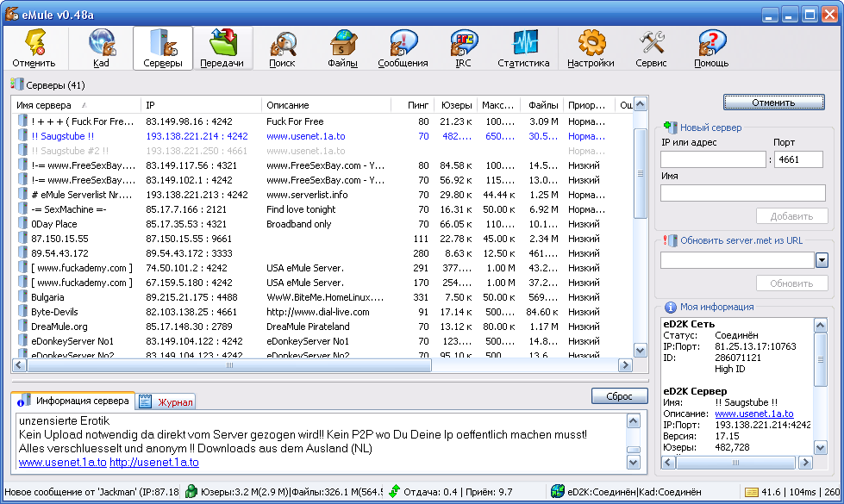The image size is (844, 504).
Task: Click server icon of 0Day Place row
Action: click(22, 223)
